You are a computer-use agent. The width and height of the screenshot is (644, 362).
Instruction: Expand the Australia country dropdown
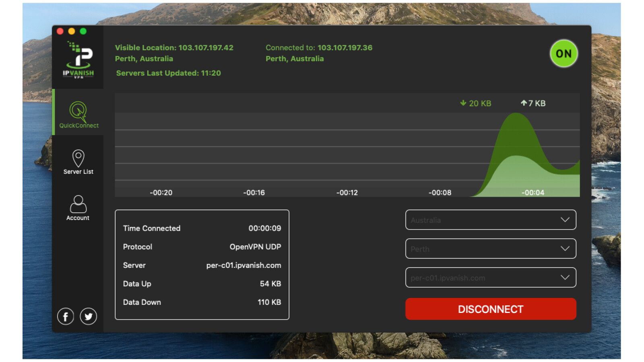coord(490,220)
